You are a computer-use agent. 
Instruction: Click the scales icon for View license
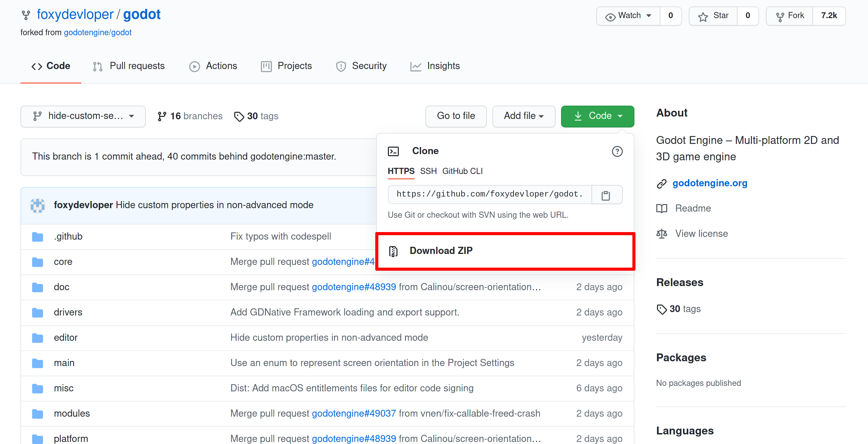tap(661, 234)
